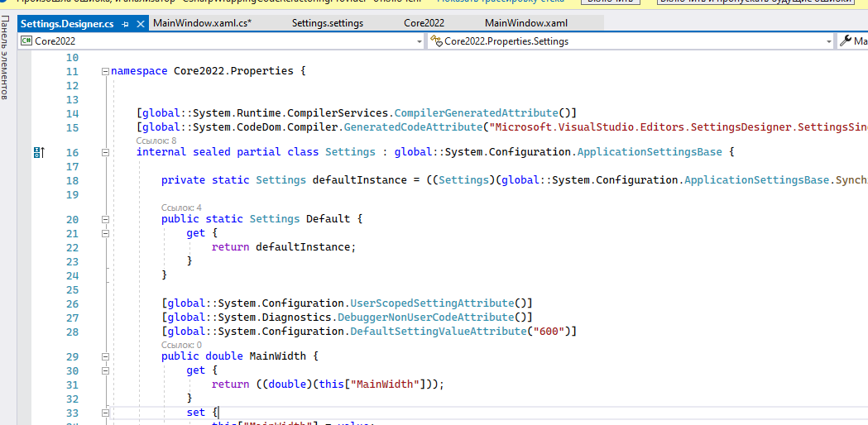Click the class icon beside Core2022.Properties.Settings
The height and width of the screenshot is (425, 868).
[437, 41]
